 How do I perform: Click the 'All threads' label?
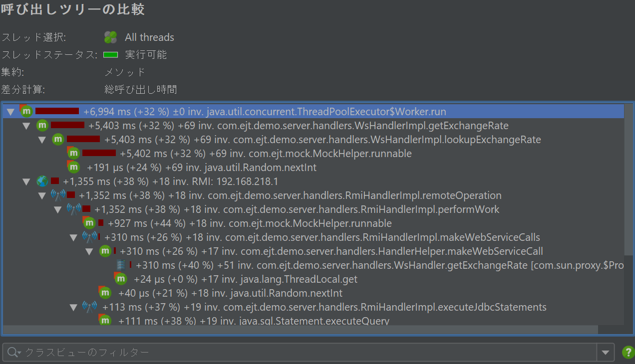(x=149, y=37)
